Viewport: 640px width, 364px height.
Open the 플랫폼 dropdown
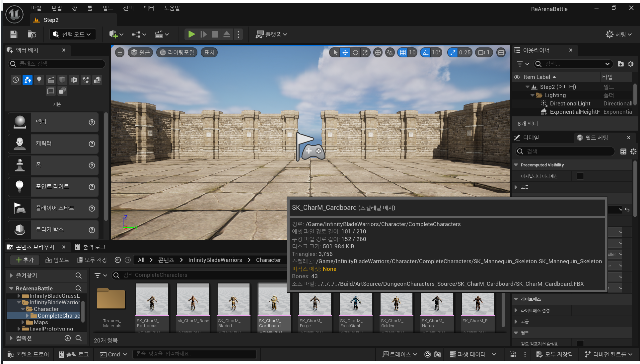click(271, 34)
